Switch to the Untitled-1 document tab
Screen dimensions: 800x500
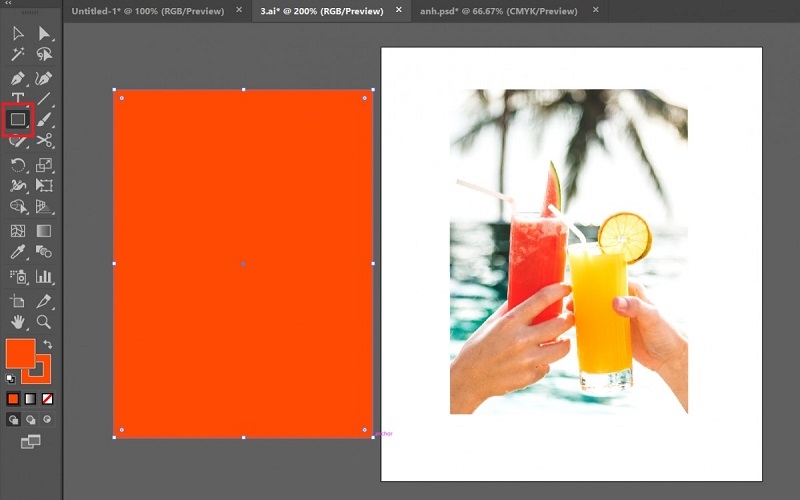click(x=148, y=10)
